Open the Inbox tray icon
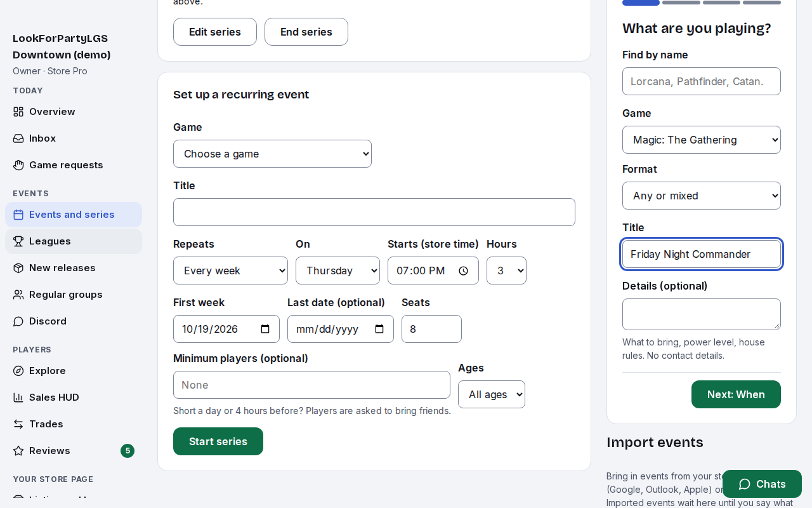 tap(18, 138)
